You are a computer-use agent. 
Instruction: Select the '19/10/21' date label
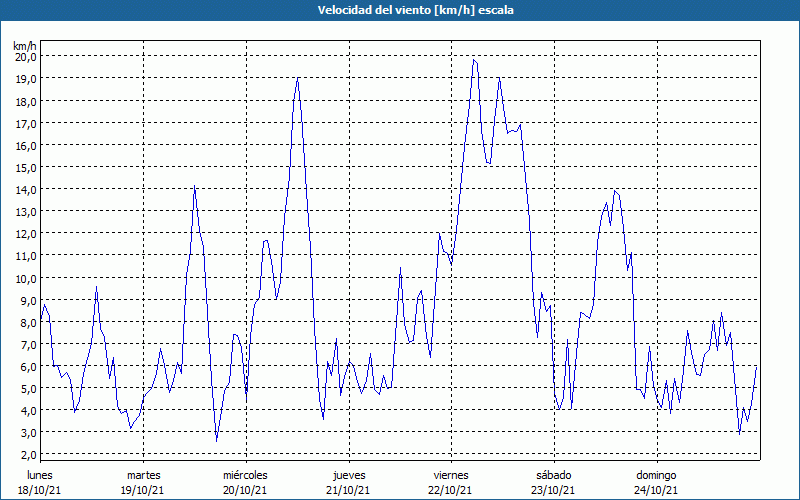[142, 490]
